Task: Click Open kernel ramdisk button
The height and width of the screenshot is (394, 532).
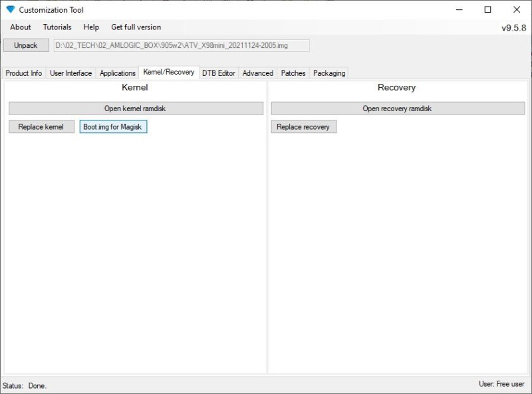Action: (136, 108)
